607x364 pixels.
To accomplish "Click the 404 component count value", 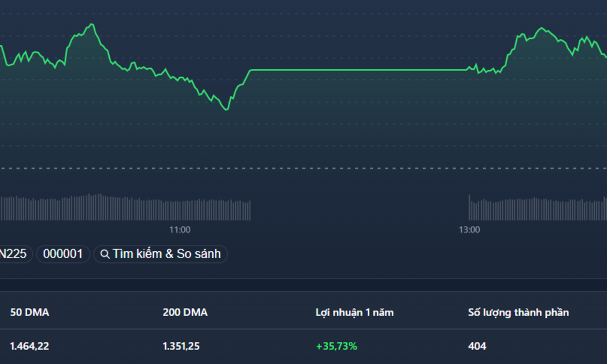I will pos(477,346).
